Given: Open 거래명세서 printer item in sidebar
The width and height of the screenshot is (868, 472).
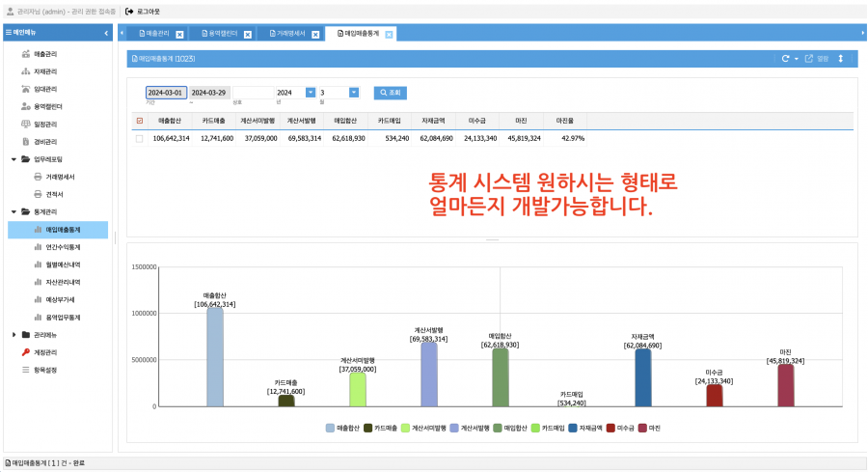Looking at the screenshot, I should point(60,177).
